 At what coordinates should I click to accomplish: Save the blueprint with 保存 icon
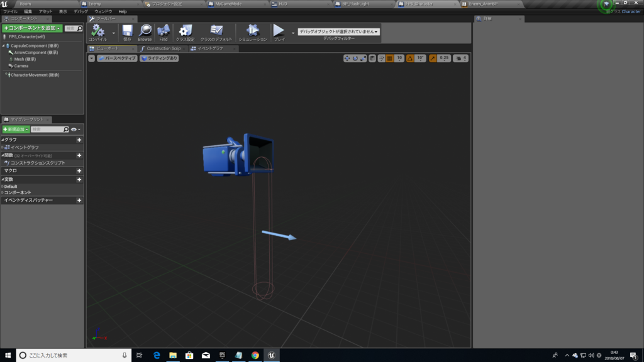127,33
